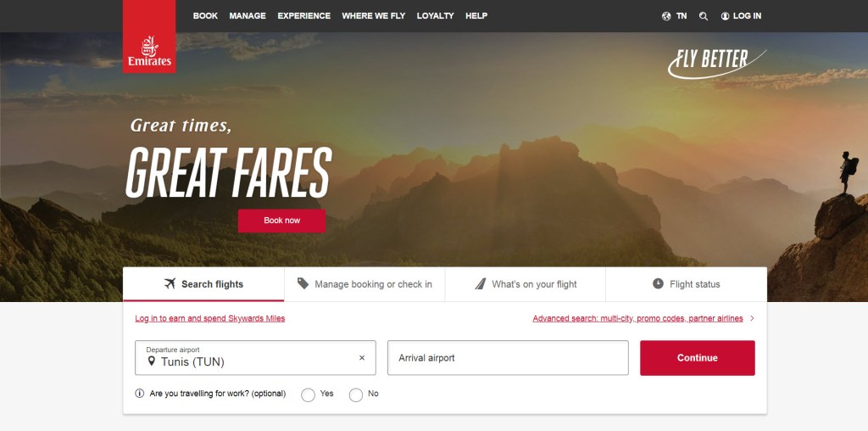Click the Arrival airport input field
The width and height of the screenshot is (868, 431).
[x=508, y=358]
